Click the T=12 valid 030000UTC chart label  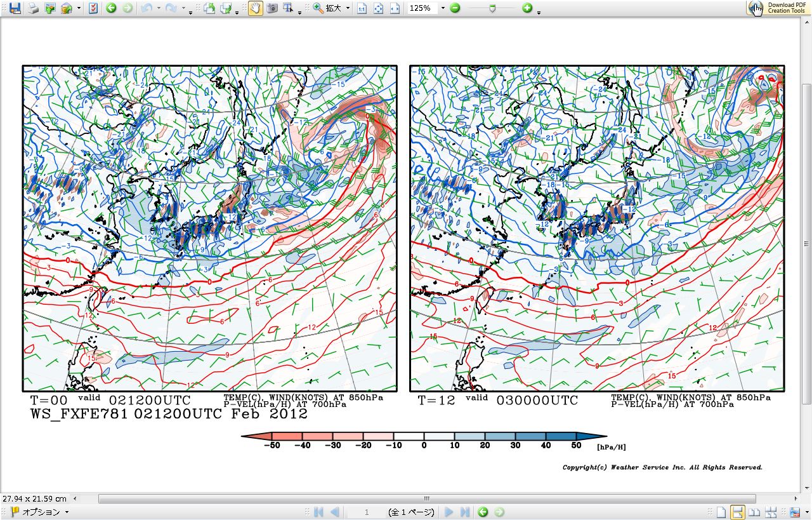(x=498, y=401)
